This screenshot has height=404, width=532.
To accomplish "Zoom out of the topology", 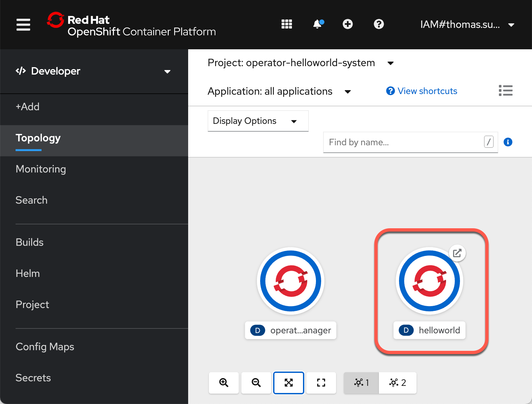I will coord(256,383).
